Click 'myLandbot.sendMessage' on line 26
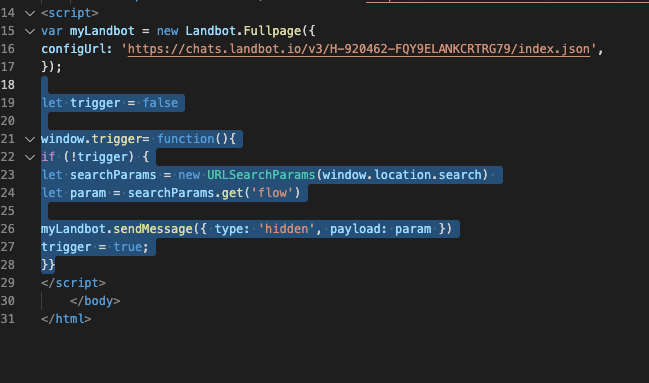Screen dimensions: 649x383 (117, 229)
